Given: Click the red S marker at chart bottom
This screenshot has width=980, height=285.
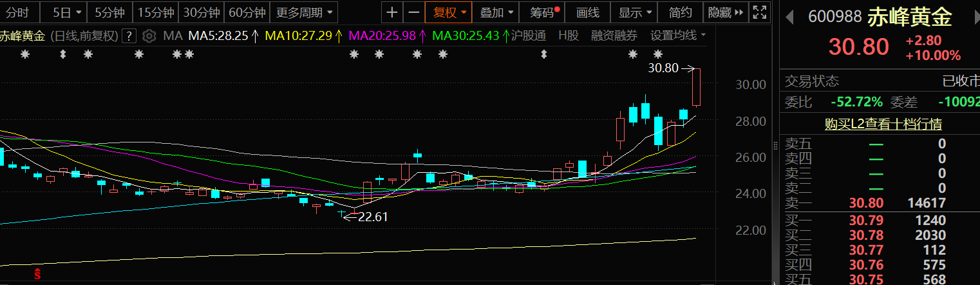Looking at the screenshot, I should (37, 274).
